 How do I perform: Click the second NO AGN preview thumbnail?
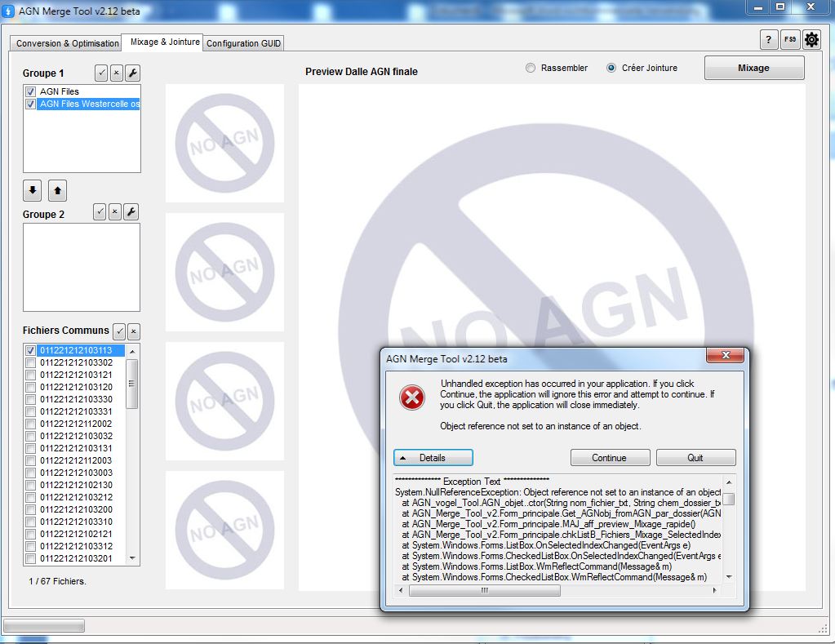[224, 272]
